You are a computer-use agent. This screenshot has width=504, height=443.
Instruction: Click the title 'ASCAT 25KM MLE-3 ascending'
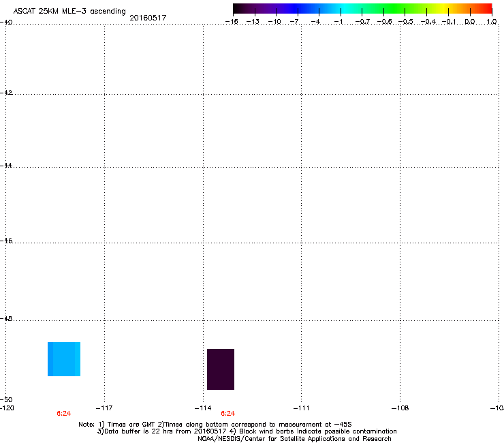(x=69, y=12)
